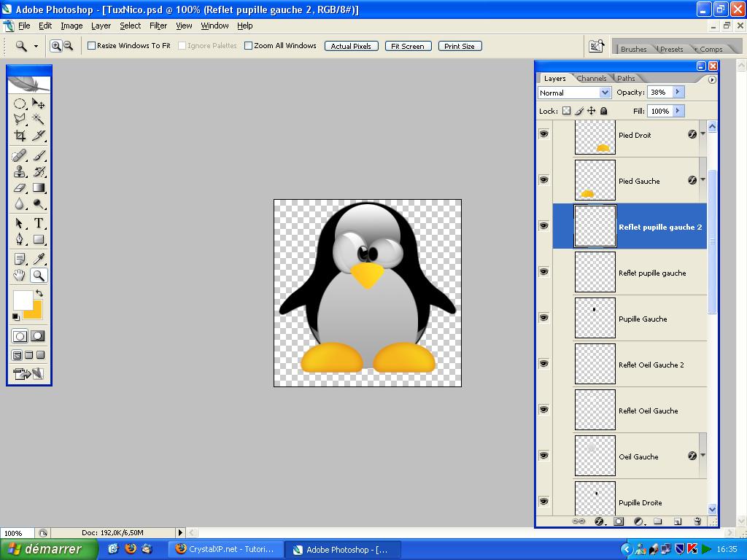Screen dimensions: 747x560
Task: Create a new layer set folder
Action: coord(658,521)
